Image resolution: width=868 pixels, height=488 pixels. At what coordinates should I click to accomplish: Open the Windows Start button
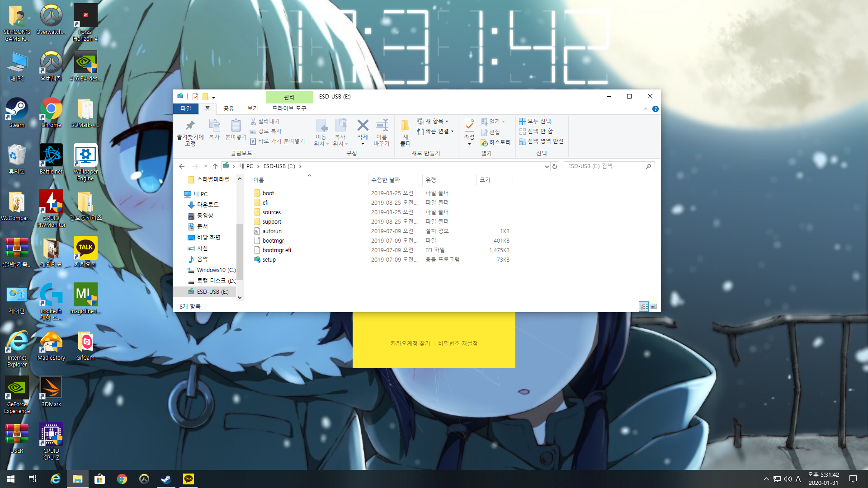click(11, 479)
